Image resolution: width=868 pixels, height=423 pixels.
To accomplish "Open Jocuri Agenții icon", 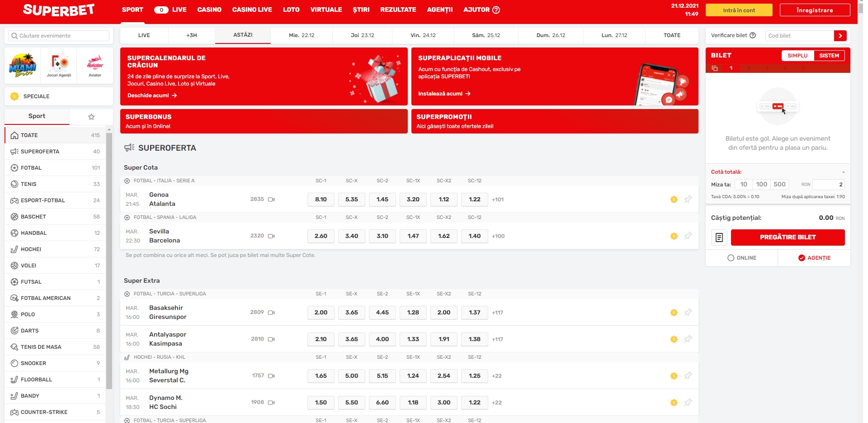I will (59, 66).
